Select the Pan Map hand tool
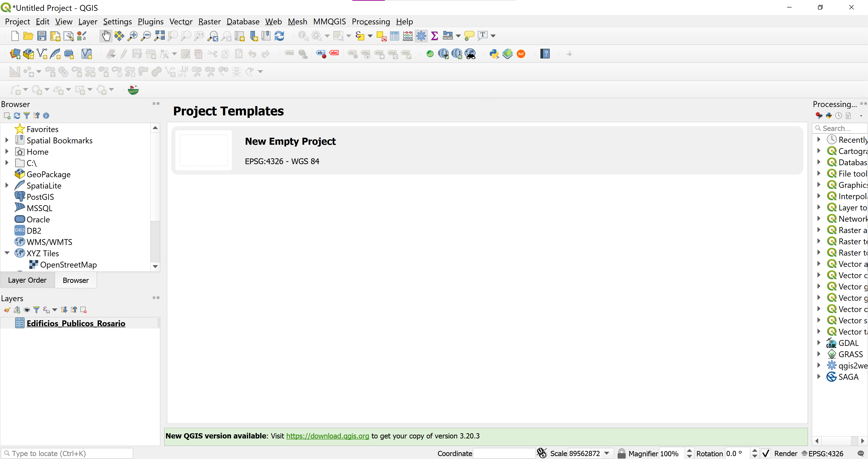 coord(106,36)
